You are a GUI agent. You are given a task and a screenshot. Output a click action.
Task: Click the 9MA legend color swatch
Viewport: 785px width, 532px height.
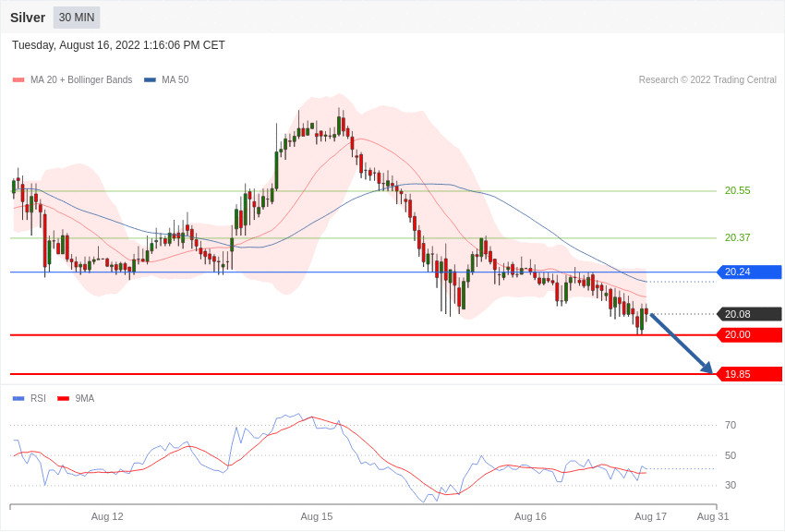click(x=63, y=398)
